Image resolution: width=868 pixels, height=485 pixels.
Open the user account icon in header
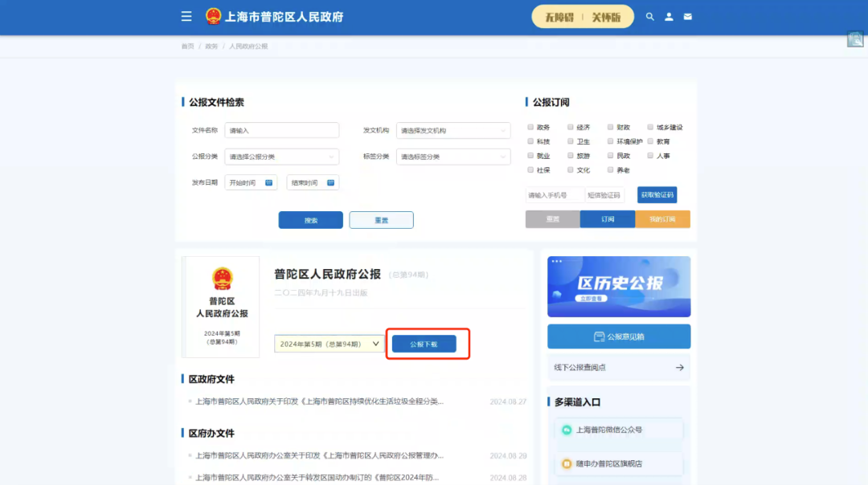[x=669, y=16]
